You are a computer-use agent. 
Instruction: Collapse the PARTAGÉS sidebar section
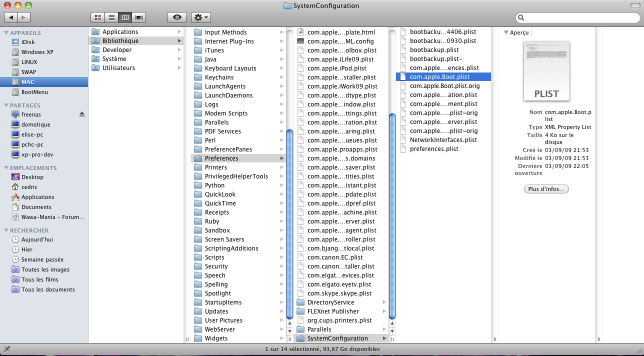[x=6, y=105]
